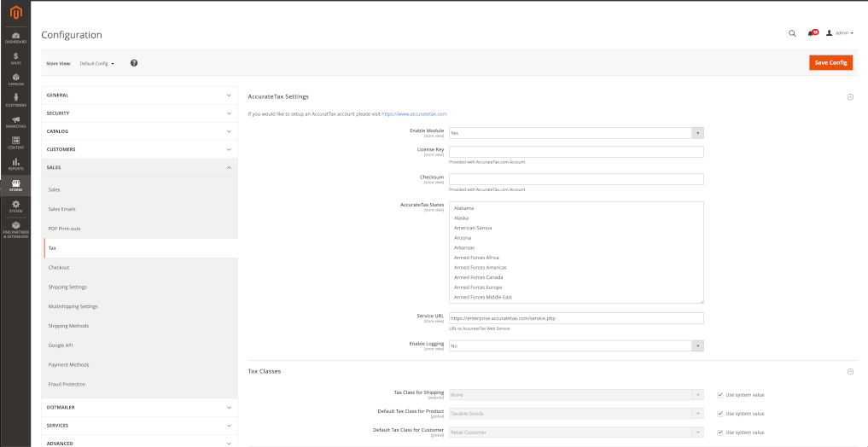Open the notifications bell icon
This screenshot has width=868, height=447.
pyautogui.click(x=811, y=33)
